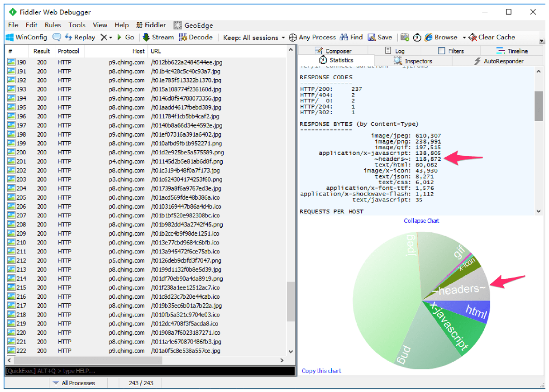Sort sessions by # column header
Screen dimensions: 549x392
pyautogui.click(x=17, y=51)
